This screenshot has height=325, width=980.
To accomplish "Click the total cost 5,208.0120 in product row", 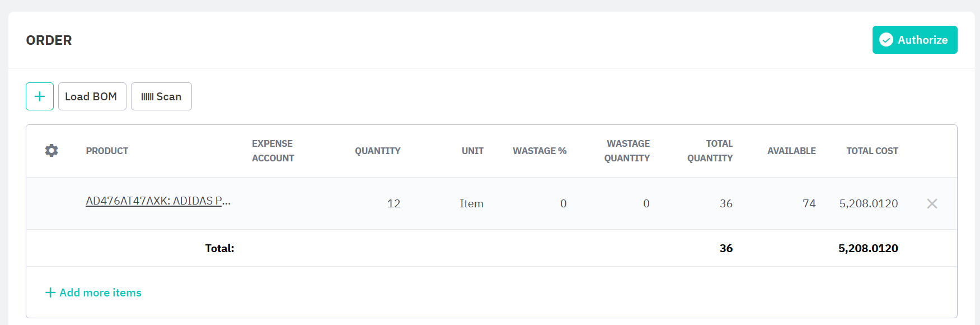I will coord(868,203).
